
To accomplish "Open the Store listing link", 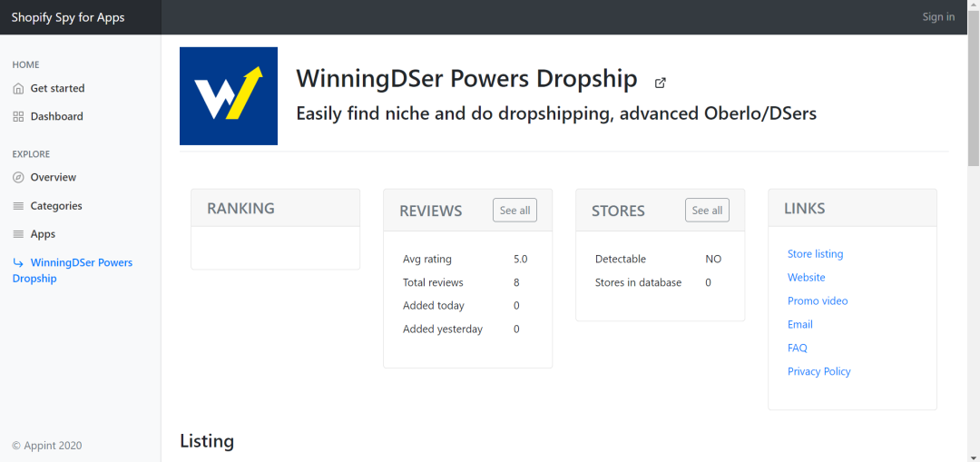I will (x=815, y=254).
